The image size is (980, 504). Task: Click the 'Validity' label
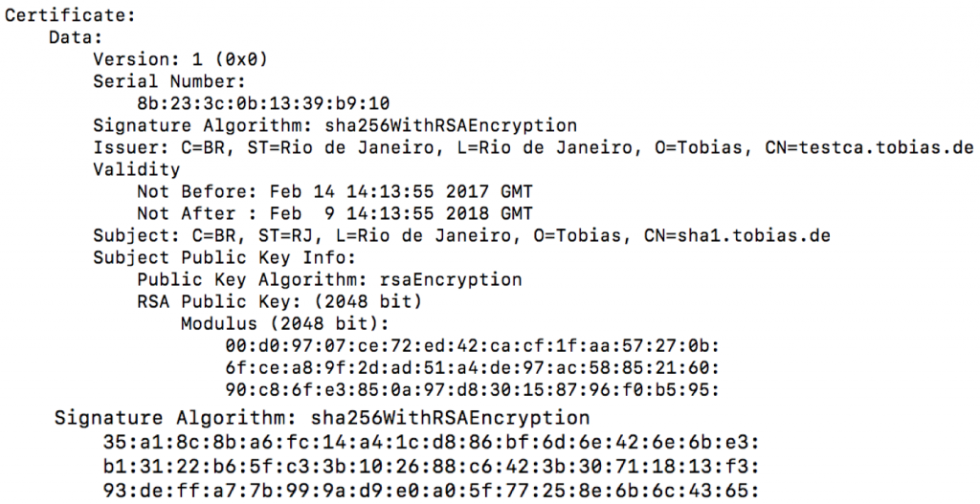click(136, 169)
